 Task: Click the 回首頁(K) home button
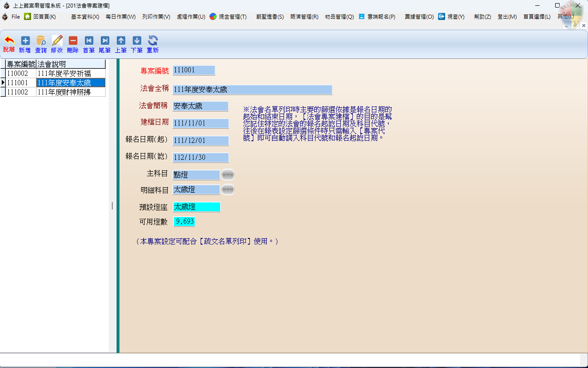(x=40, y=17)
